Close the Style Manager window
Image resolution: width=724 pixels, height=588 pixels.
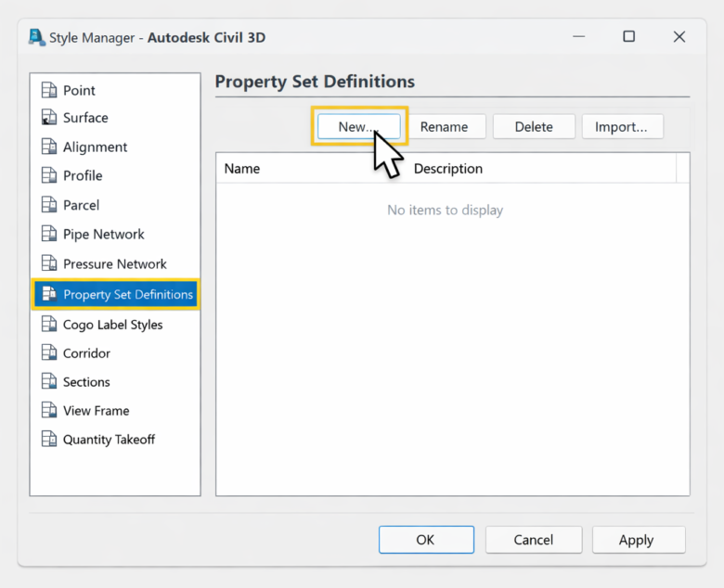(679, 36)
